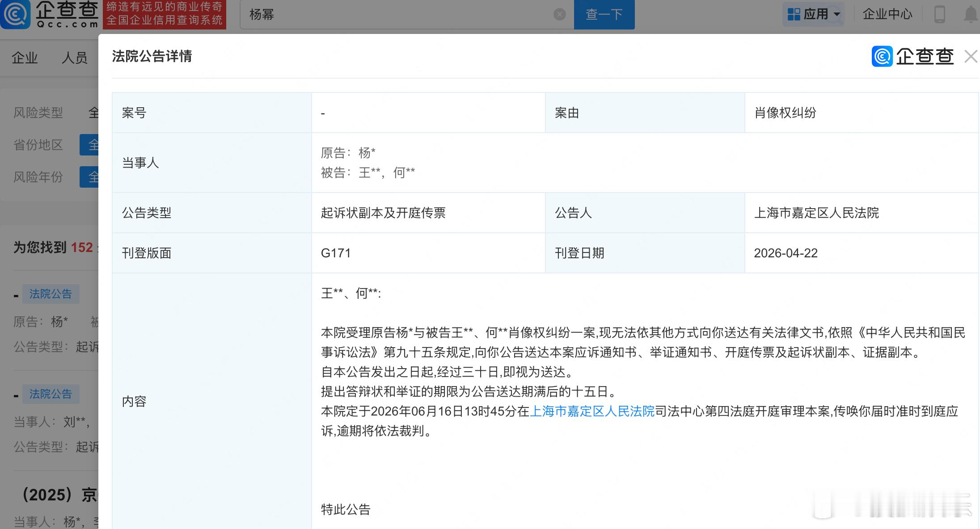Click the Qcc.com logo icon
The width and height of the screenshot is (980, 529).
[x=15, y=14]
